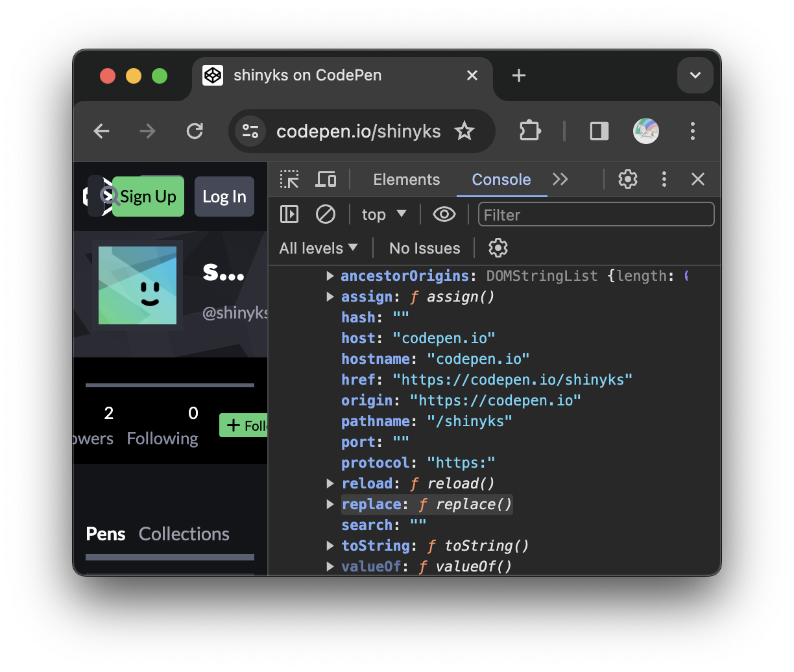Open the DevTools customize menu
Image resolution: width=794 pixels, height=672 pixels.
coord(664,179)
